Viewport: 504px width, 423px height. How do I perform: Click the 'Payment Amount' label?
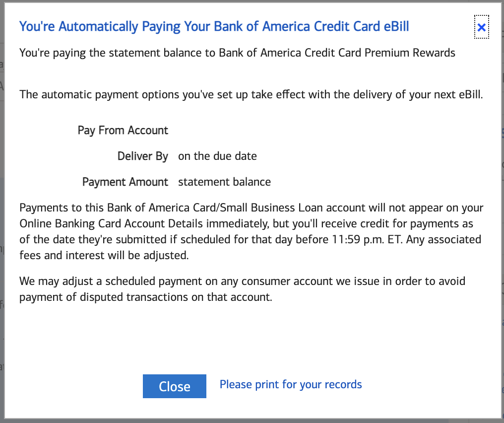click(125, 182)
